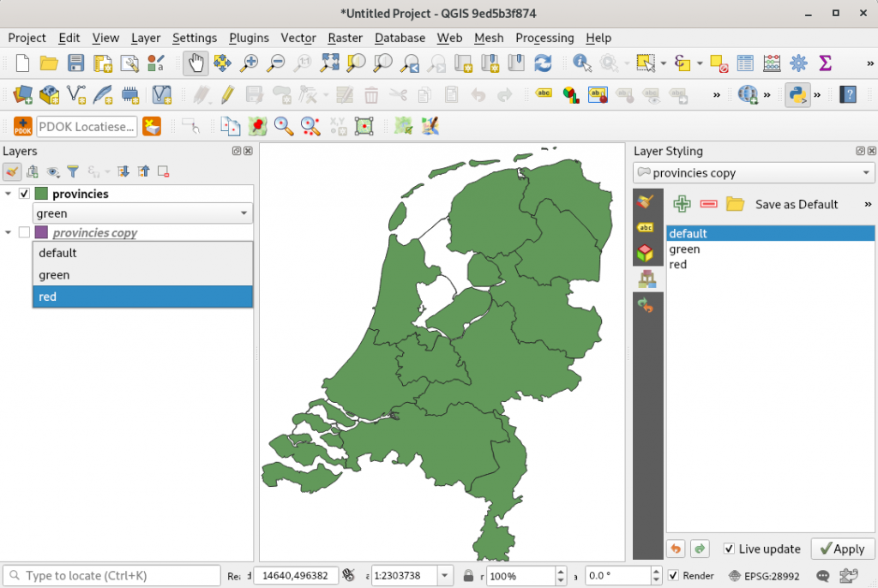The image size is (878, 588).
Task: Click the Identify Features tool
Action: [x=582, y=62]
